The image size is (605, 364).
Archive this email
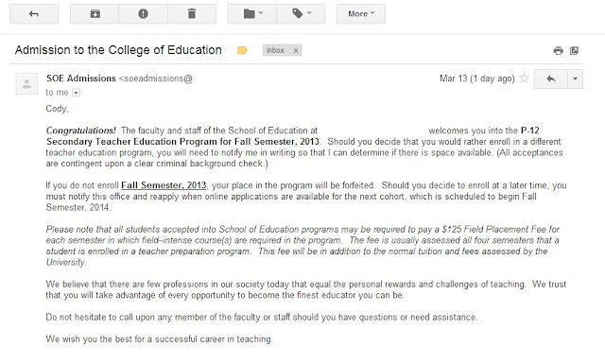coord(95,14)
